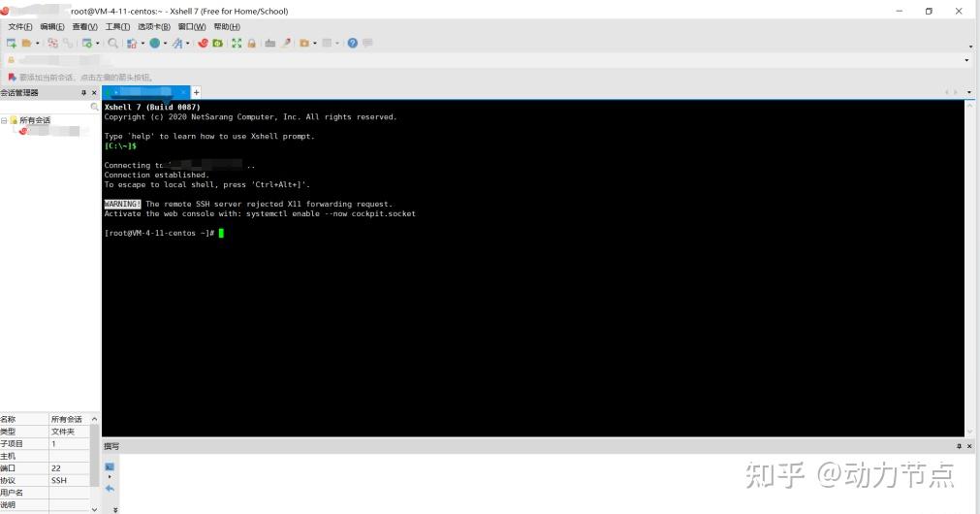Click the properties panel scroll-up arrow
This screenshot has width=980, height=514.
[94, 419]
